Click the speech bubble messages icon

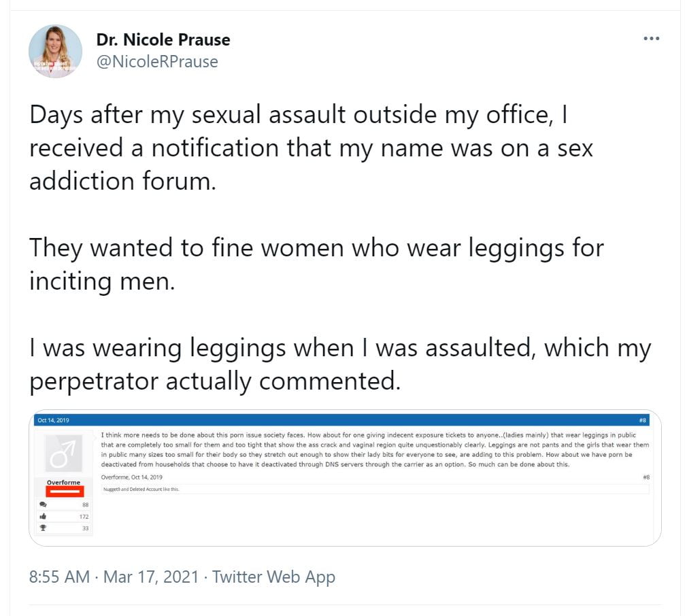tap(44, 504)
